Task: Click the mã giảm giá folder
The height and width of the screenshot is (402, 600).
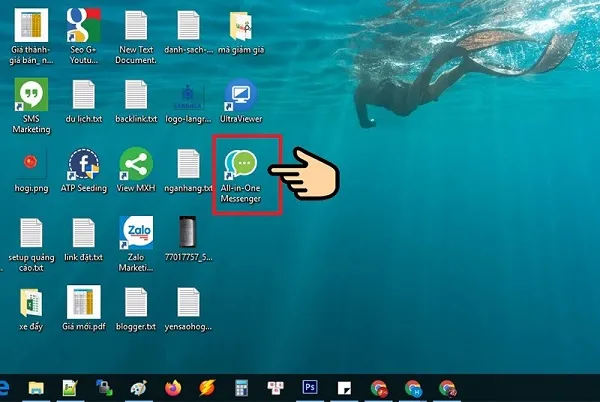Action: point(240,26)
